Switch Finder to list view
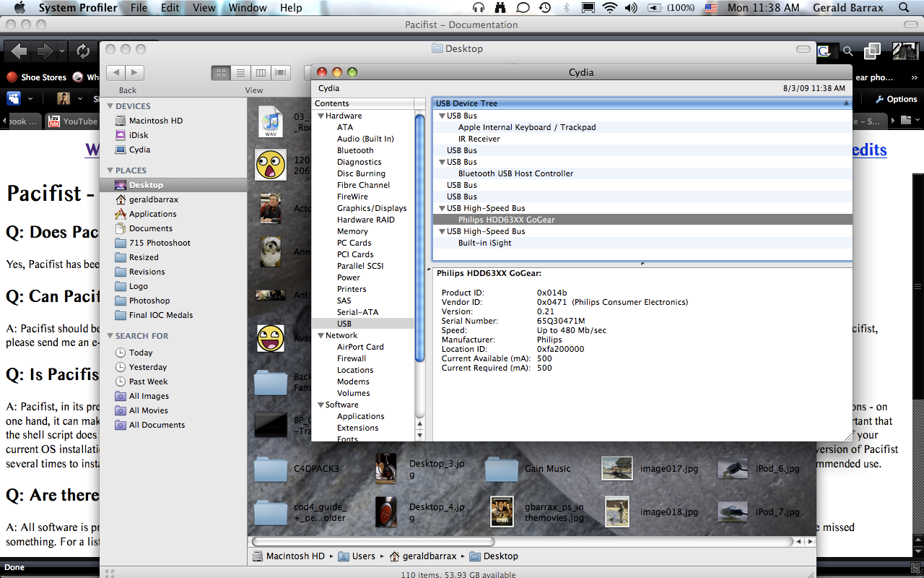This screenshot has height=578, width=924. point(241,73)
